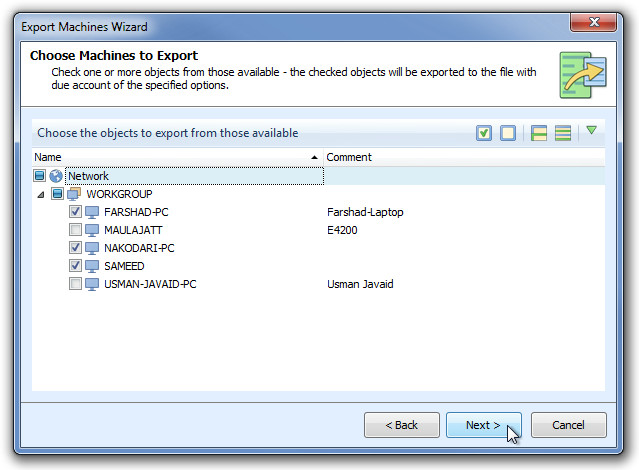Select the FARSHAD-PC machine
Screen dimensions: 639x470
[x=136, y=212]
